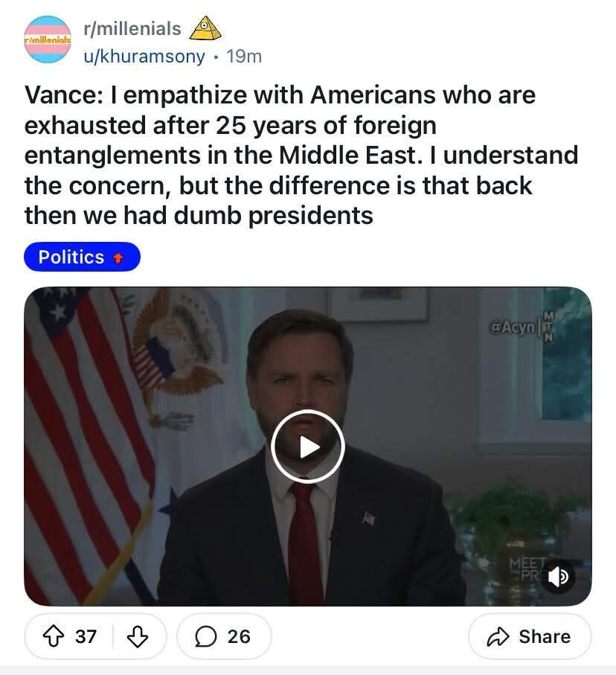Click the Share arrow icon
Image resolution: width=616 pixels, height=675 pixels.
[498, 637]
